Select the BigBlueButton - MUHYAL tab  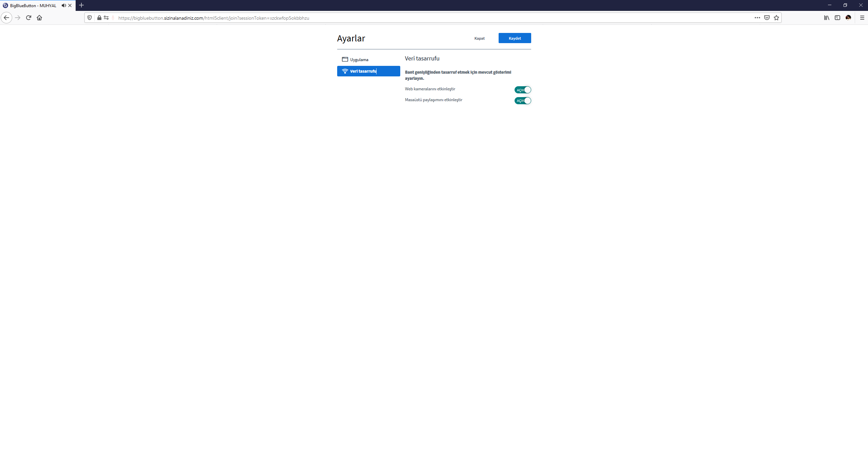coord(33,5)
